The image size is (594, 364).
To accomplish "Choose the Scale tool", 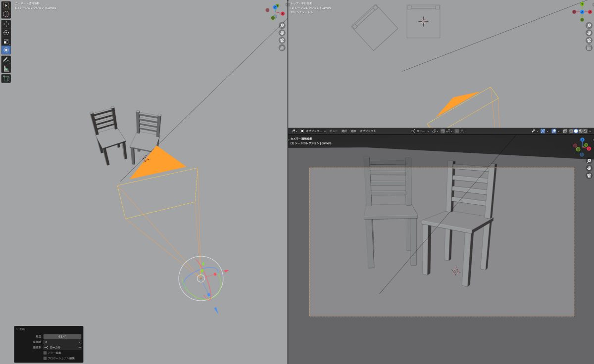I will (6, 42).
